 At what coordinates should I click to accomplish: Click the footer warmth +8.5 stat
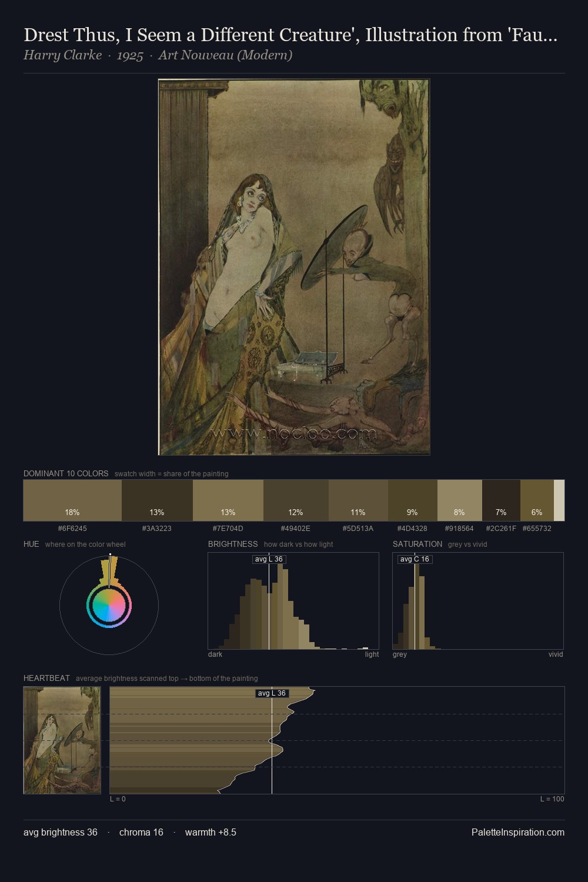tap(211, 832)
